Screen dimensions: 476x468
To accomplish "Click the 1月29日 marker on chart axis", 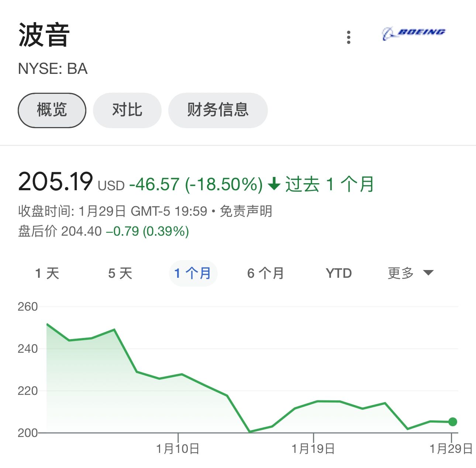I will 451,448.
